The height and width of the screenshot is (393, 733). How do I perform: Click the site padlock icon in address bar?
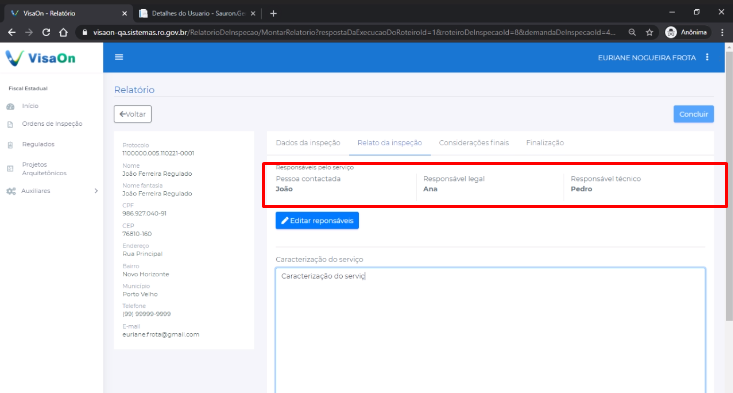(85, 32)
